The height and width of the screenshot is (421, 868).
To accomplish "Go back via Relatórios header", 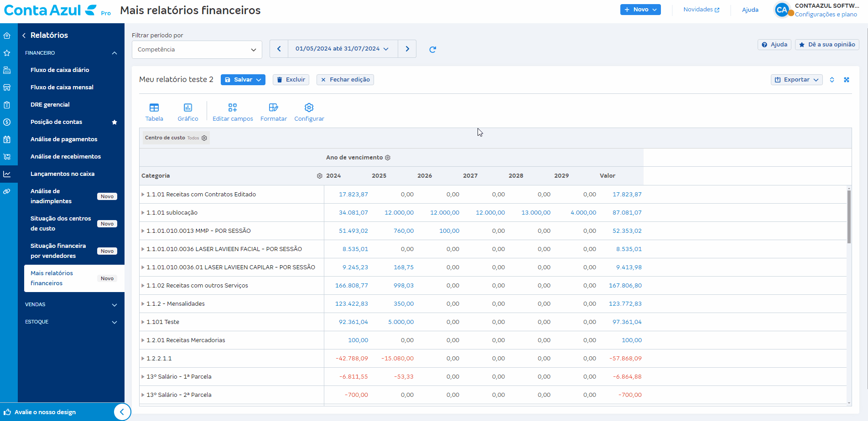I will pos(45,36).
